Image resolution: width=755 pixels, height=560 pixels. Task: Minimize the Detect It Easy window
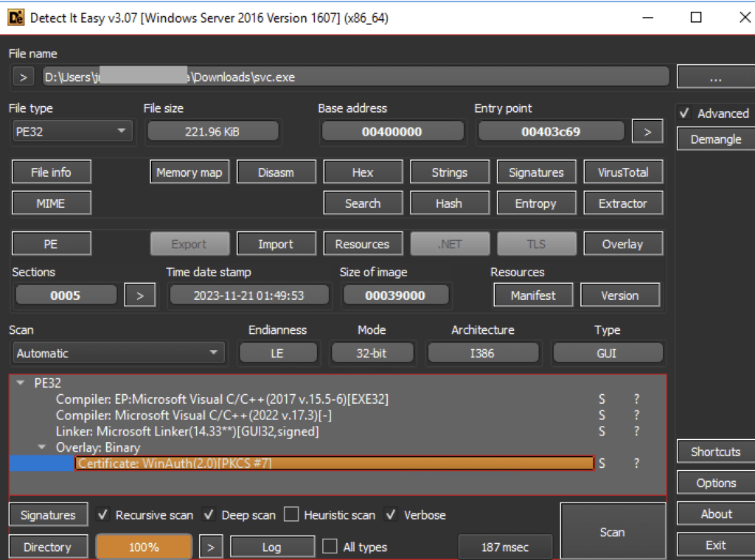[x=648, y=18]
